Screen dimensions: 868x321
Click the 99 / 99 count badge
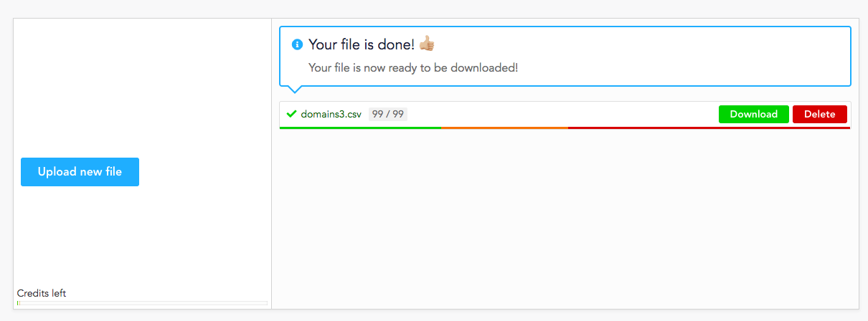coord(388,114)
